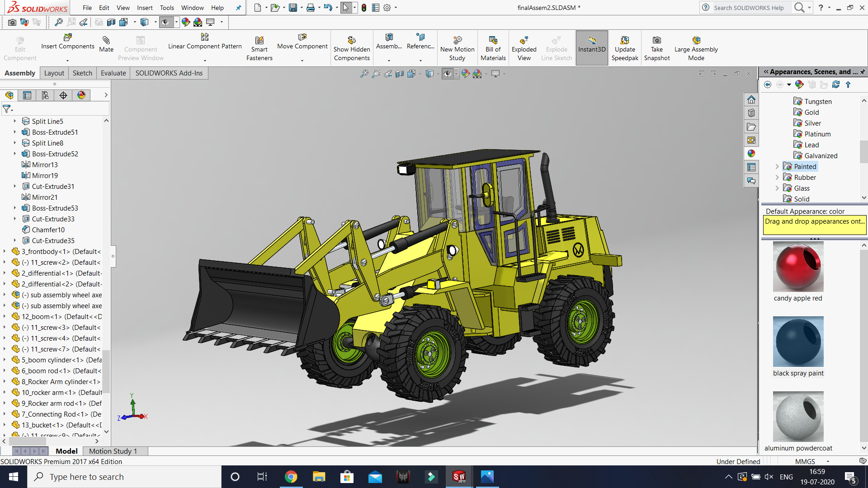Open PropertyManager tab icon
Viewport: 868px width, 488px height.
pos(27,95)
